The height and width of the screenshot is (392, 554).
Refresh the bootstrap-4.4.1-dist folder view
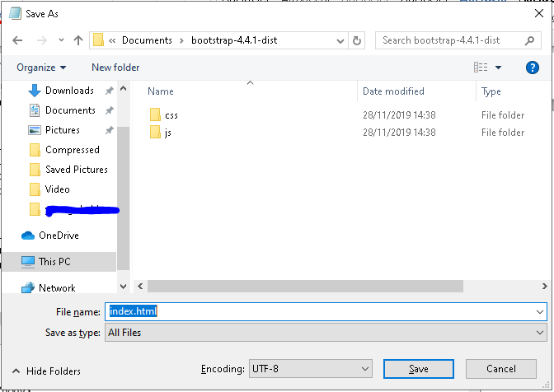click(x=357, y=40)
